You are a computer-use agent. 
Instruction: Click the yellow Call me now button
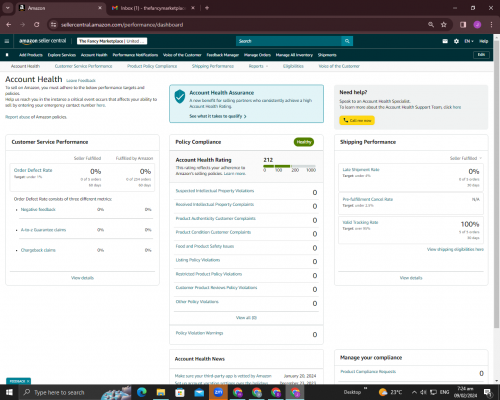[357, 120]
